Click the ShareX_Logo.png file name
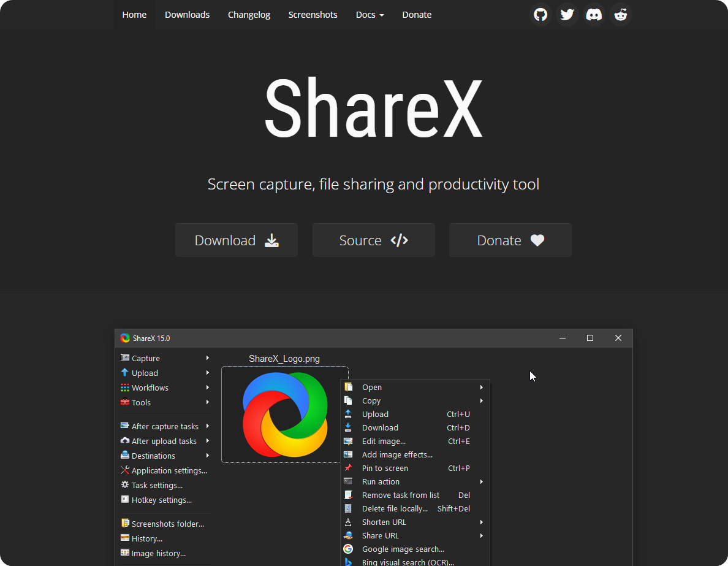Image resolution: width=728 pixels, height=566 pixels. pyautogui.click(x=284, y=359)
